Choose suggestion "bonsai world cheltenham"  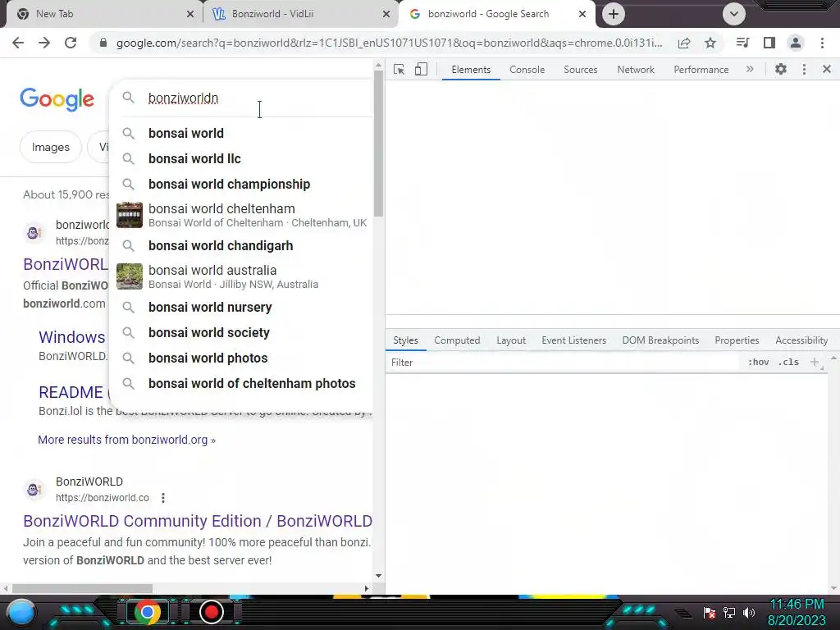coord(241,216)
